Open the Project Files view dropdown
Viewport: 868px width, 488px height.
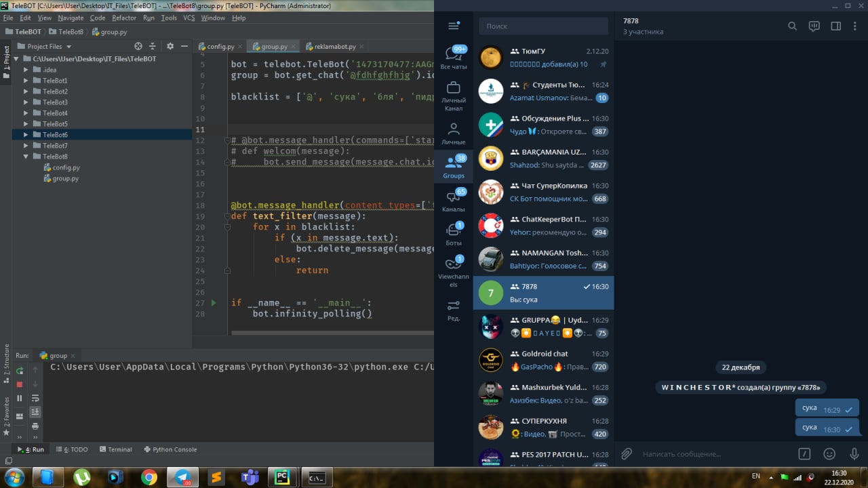50,46
